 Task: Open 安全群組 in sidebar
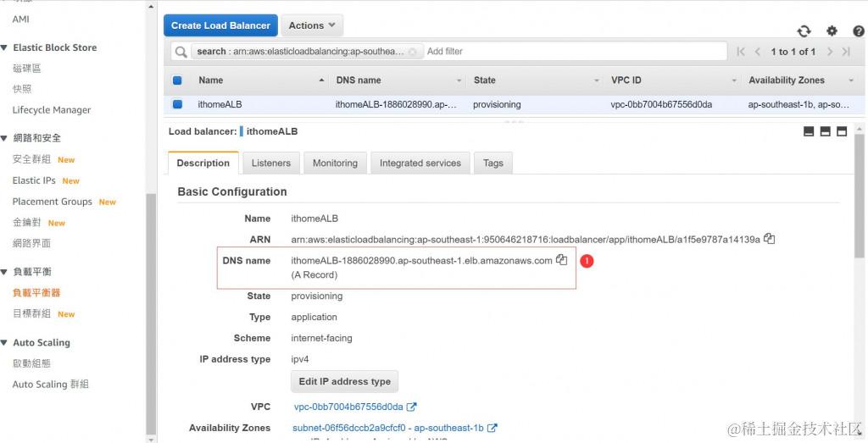[31, 159]
